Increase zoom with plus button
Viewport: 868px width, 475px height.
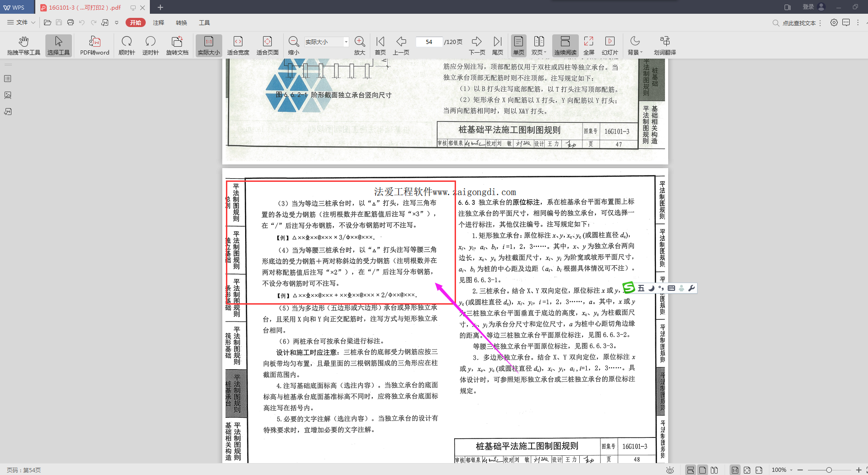[x=858, y=470]
